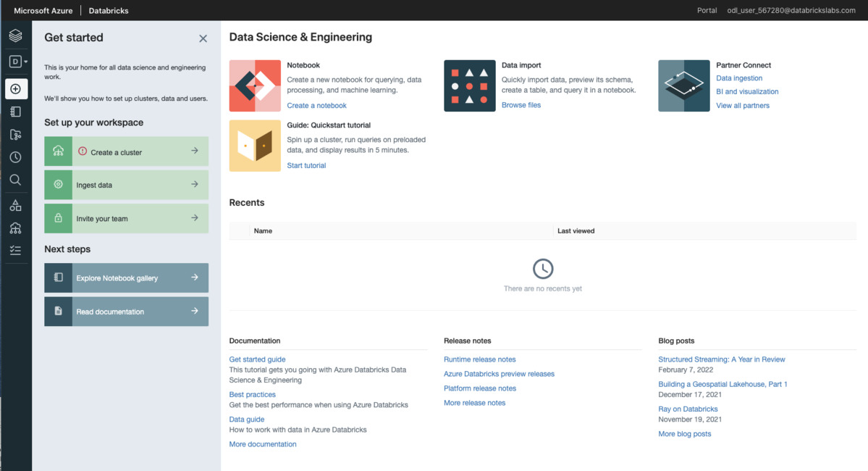This screenshot has height=471, width=868.
Task: Click the Search magnifier icon in the sidebar
Action: [15, 180]
